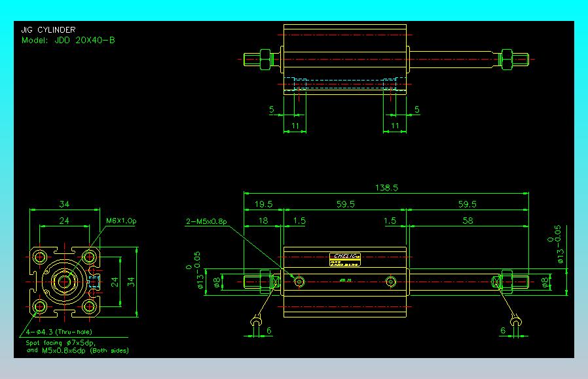
Task: Click the yellow CHELIC nameplate on cylinder body
Action: pos(345,259)
